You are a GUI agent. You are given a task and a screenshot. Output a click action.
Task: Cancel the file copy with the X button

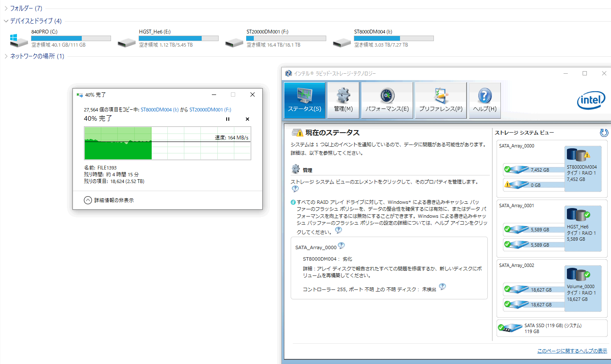[247, 119]
